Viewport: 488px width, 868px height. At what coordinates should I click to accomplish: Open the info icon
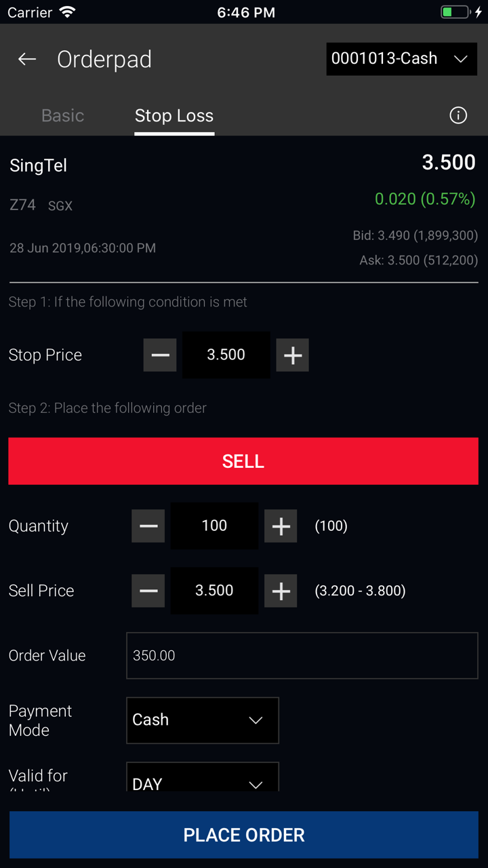(458, 115)
